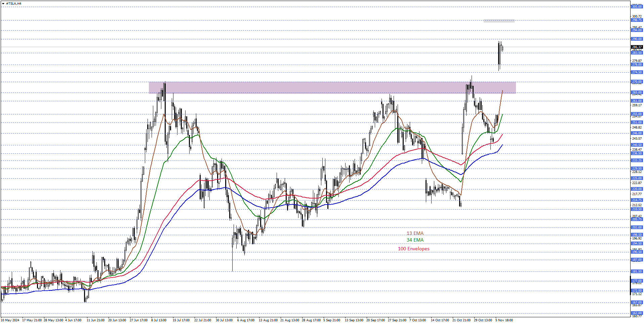Screen dimensions: 644x324
Task: Click the 181.50 level price label
Action: click(x=637, y=272)
